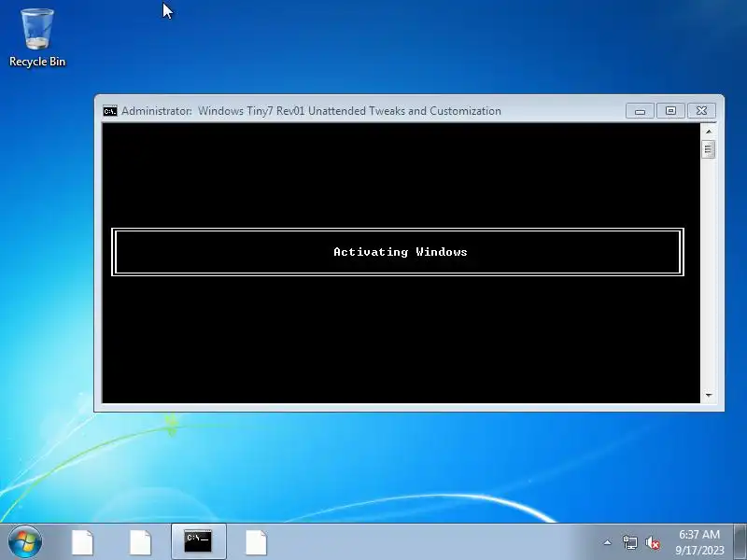Open the muted volume tray icon

pos(653,542)
